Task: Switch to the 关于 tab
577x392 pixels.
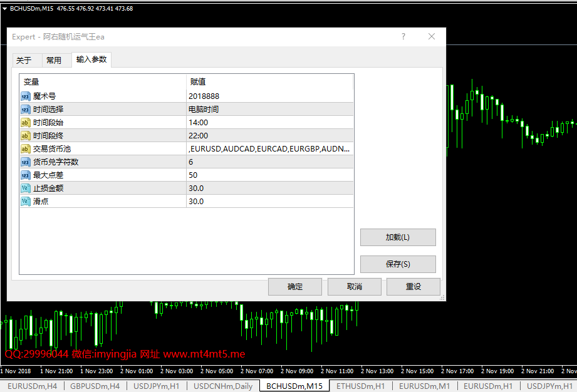Action: point(24,60)
